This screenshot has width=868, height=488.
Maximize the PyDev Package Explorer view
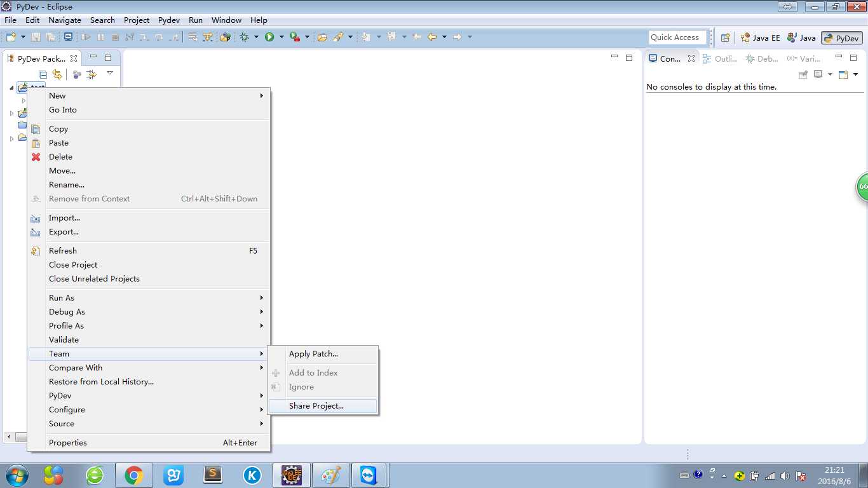(108, 57)
